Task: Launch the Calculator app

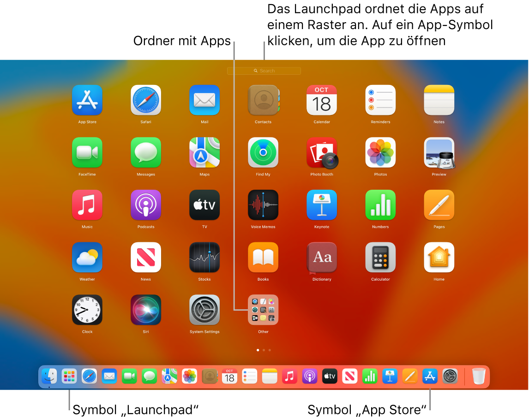Action: (380, 257)
